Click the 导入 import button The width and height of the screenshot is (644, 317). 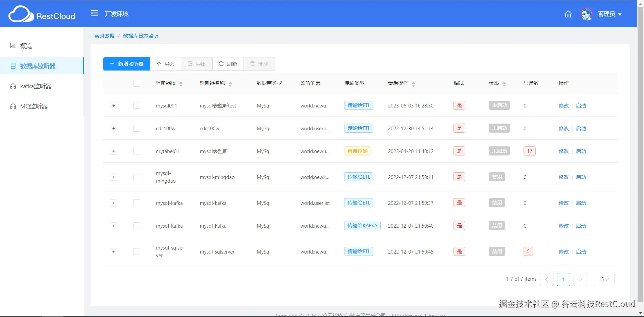click(165, 64)
